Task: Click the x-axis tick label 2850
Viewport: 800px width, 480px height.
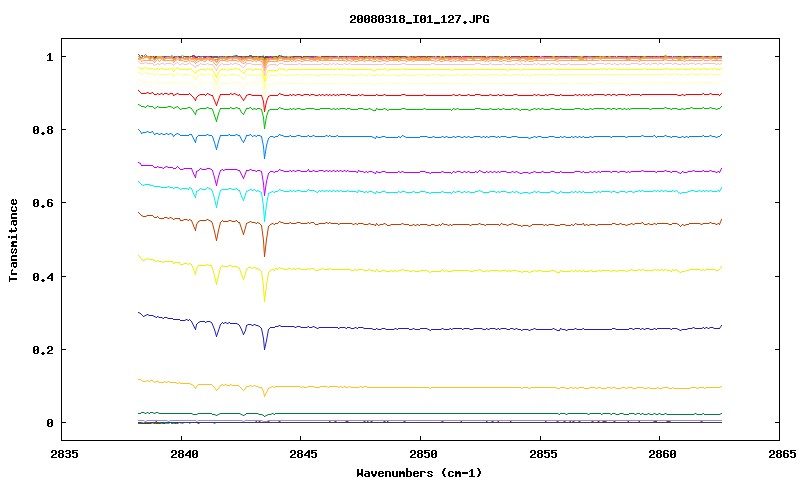Action: (423, 454)
